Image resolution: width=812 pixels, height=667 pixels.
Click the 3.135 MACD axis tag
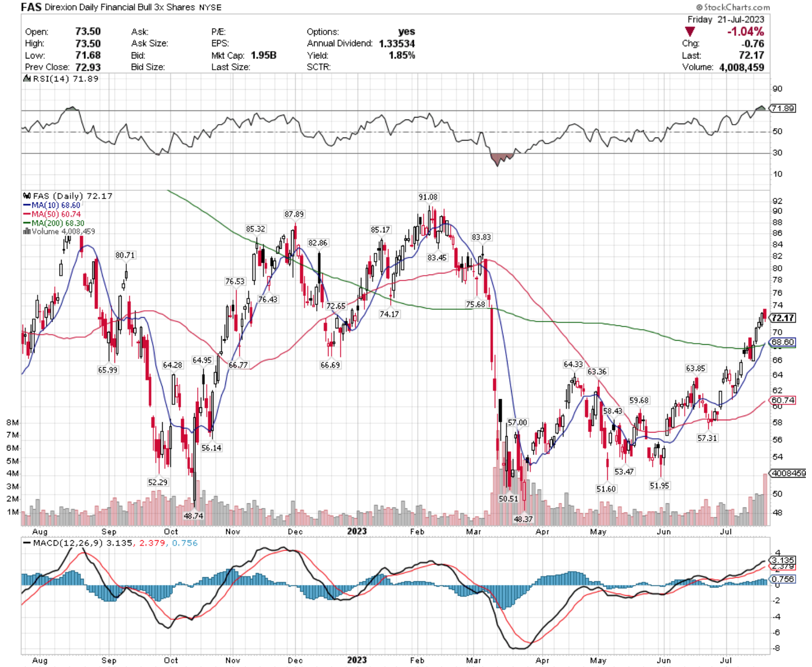783,560
